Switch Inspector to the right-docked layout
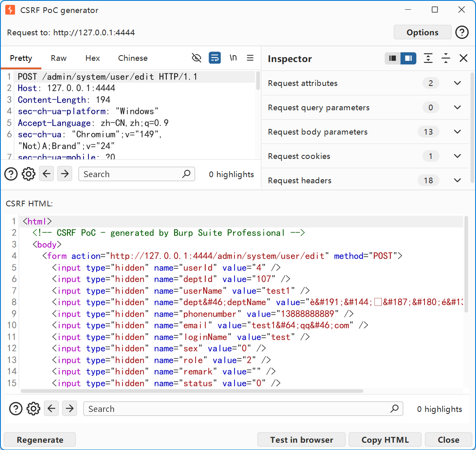 408,58
